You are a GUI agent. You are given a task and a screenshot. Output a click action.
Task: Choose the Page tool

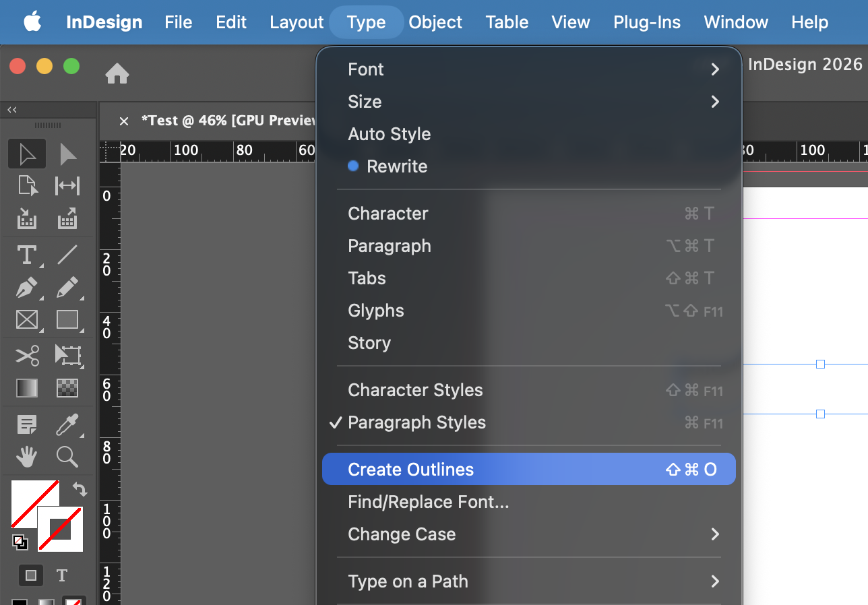pos(27,185)
